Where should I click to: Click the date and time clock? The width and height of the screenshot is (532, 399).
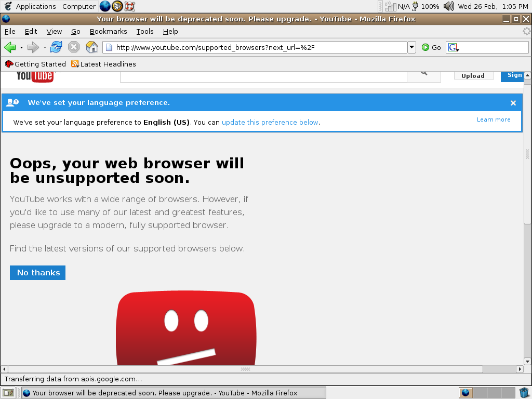493,6
